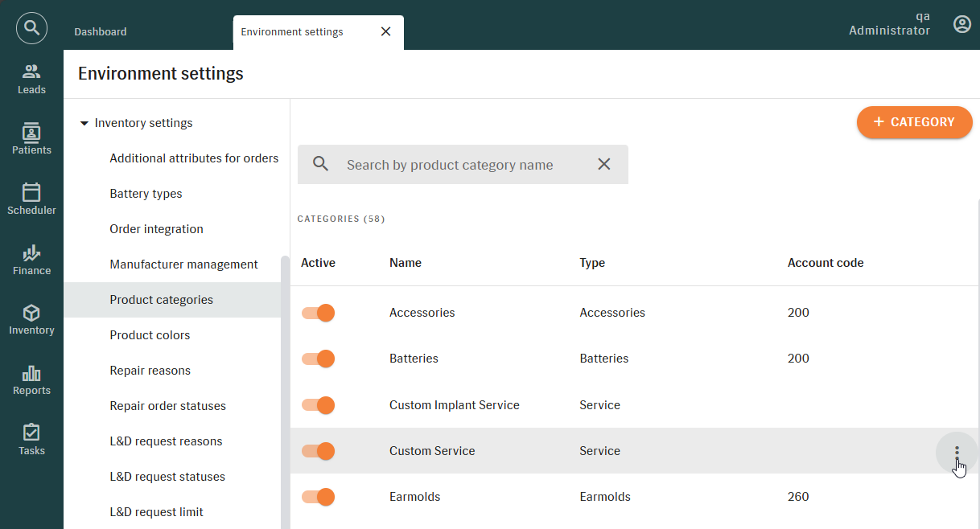Toggle the Batteries category active switch
This screenshot has width=980, height=529.
tap(318, 359)
